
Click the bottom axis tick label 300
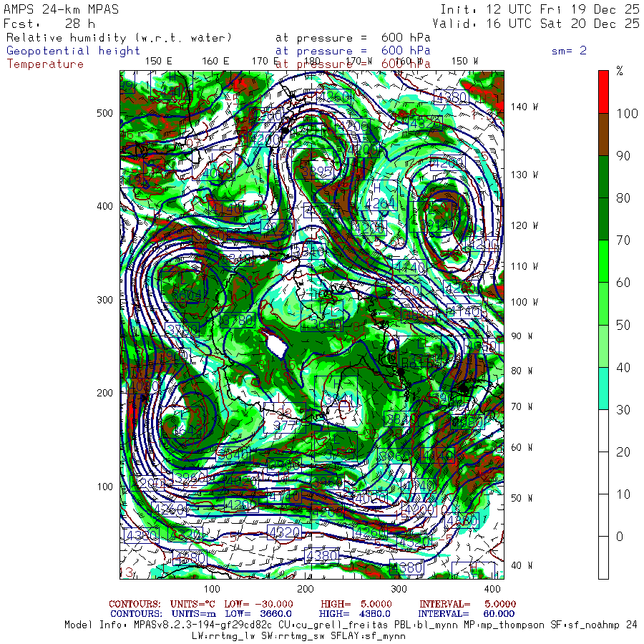399,589
